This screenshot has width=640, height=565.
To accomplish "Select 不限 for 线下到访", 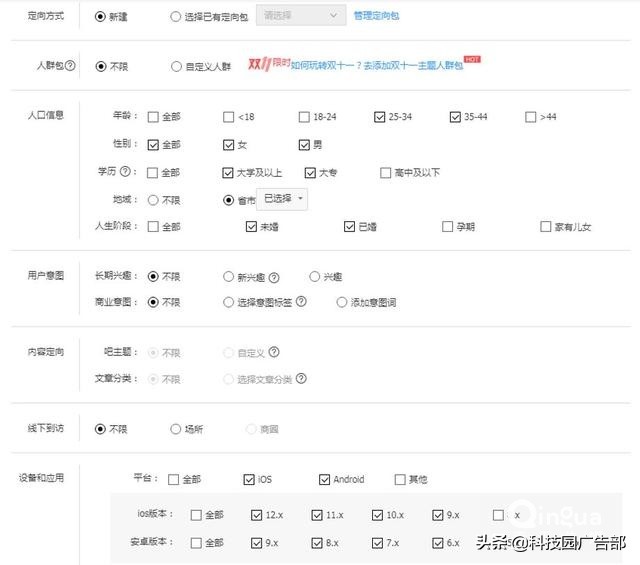I will [x=100, y=429].
